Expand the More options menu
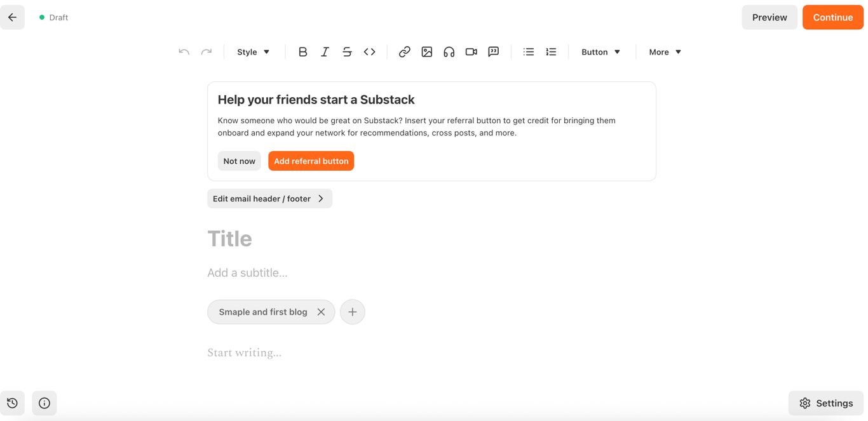868x421 pixels. pyautogui.click(x=665, y=52)
